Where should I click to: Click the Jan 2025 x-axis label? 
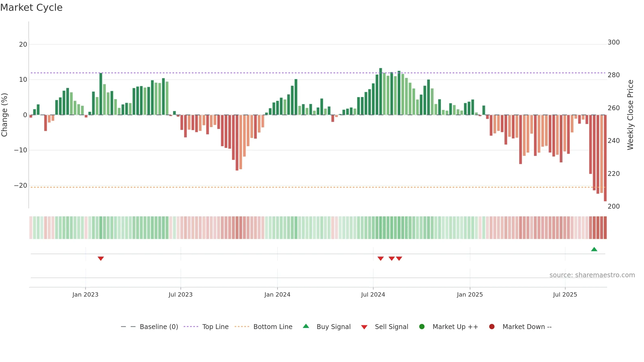(470, 295)
